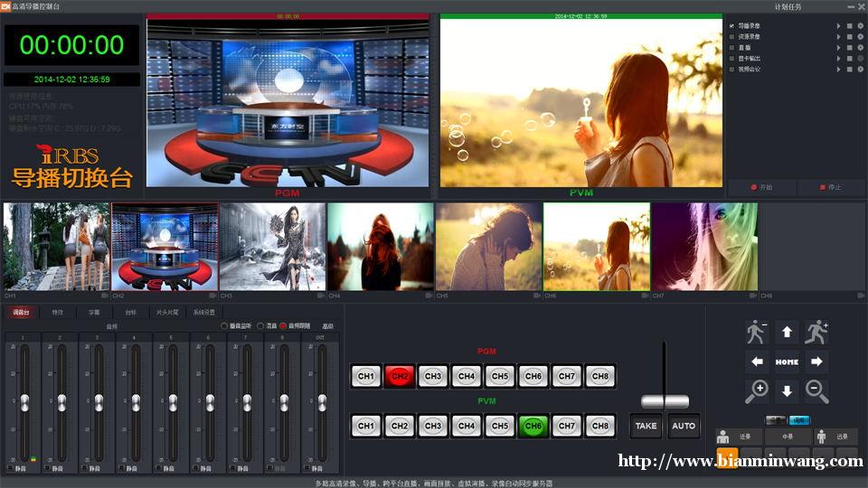Switch PGM output to CH3
The width and height of the screenshot is (868, 488).
pos(433,376)
